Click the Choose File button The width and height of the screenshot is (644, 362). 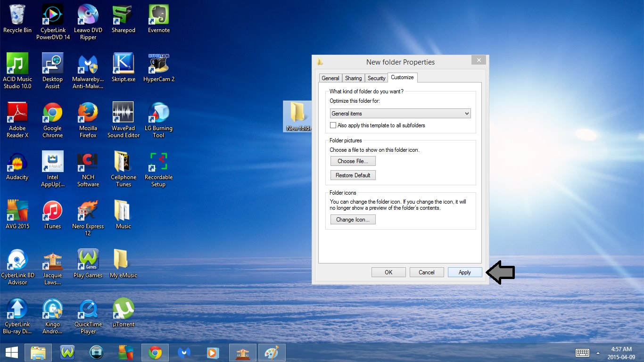coord(353,161)
